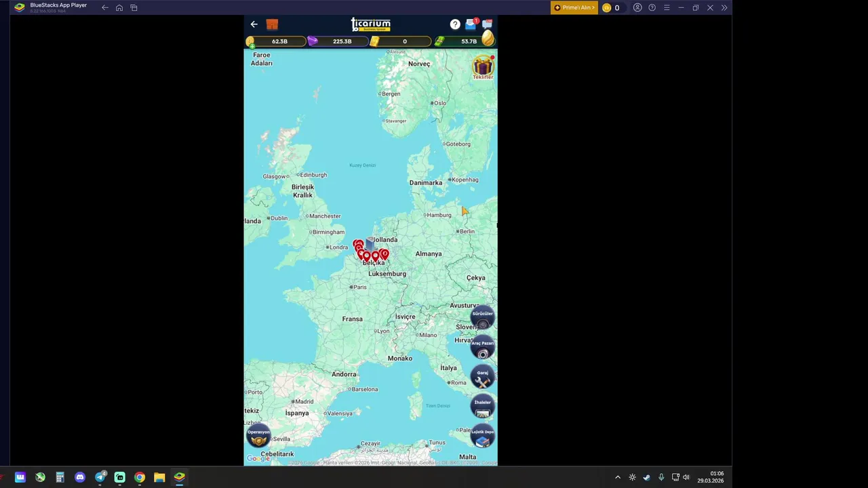Select the rightmost red pin in Belçika
The width and height of the screenshot is (868, 488).
pyautogui.click(x=384, y=255)
